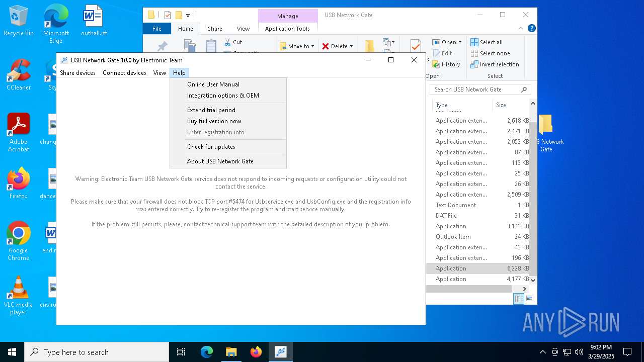644x362 pixels.
Task: Switch to large icons view in Explorer
Action: pyautogui.click(x=529, y=299)
